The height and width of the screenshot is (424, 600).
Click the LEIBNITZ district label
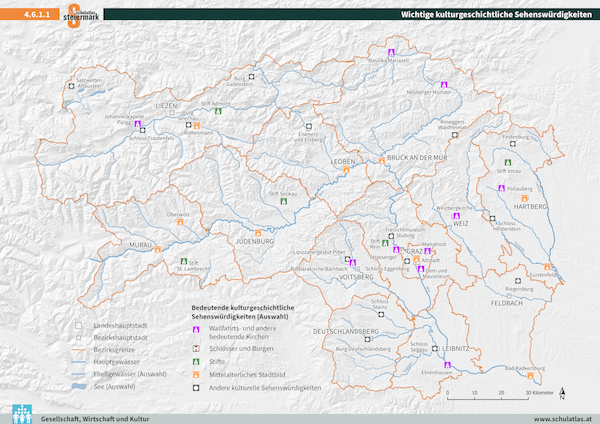(x=455, y=349)
